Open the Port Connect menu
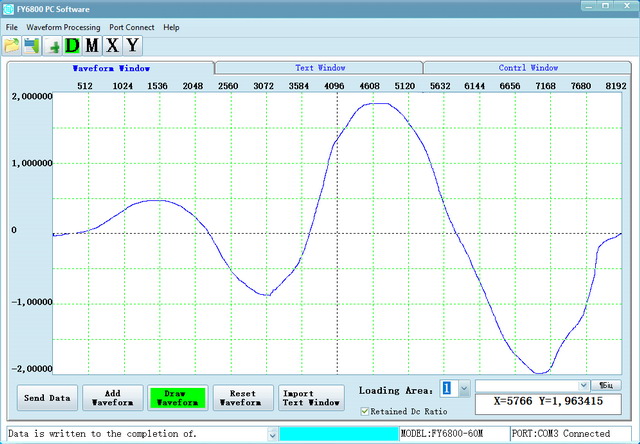This screenshot has width=640, height=444. pos(131,27)
